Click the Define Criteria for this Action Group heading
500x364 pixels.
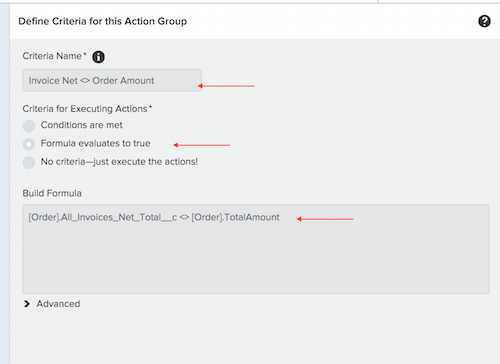[x=103, y=21]
